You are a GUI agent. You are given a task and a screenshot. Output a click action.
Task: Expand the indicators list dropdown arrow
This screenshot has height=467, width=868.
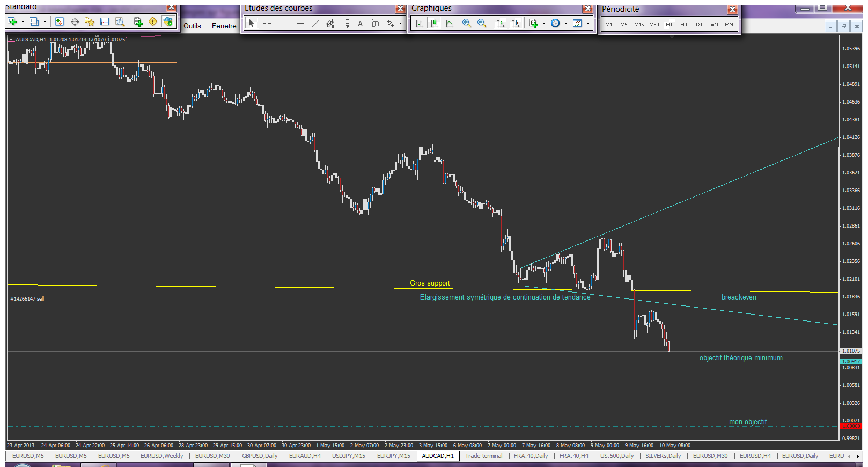[x=543, y=23]
